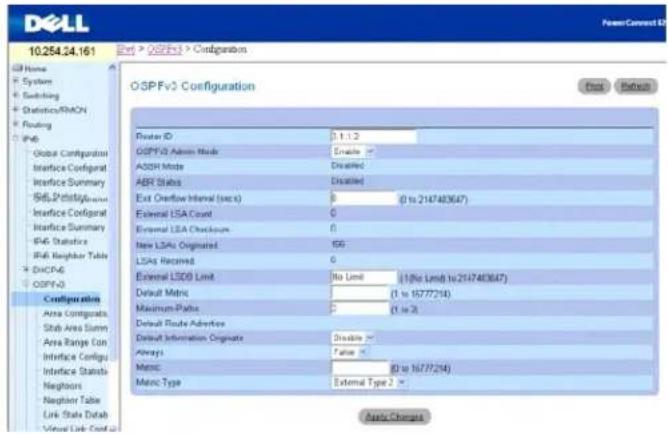Image resolution: width=668 pixels, height=434 pixels.
Task: Expand the Switching tree node
Action: coord(16,95)
